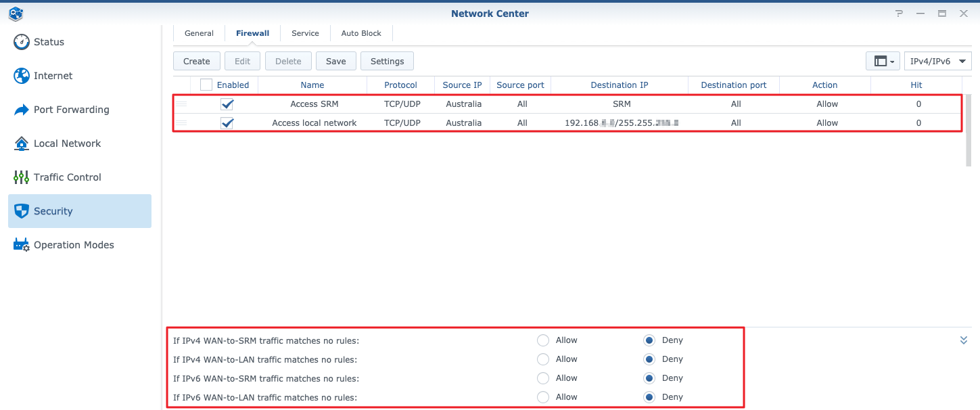Toggle the Enabled column header checkbox
980x410 pixels.
(206, 85)
